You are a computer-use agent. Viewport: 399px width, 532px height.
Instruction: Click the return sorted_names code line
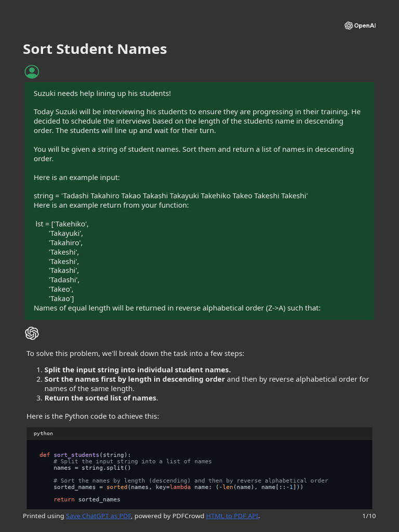coord(87,499)
